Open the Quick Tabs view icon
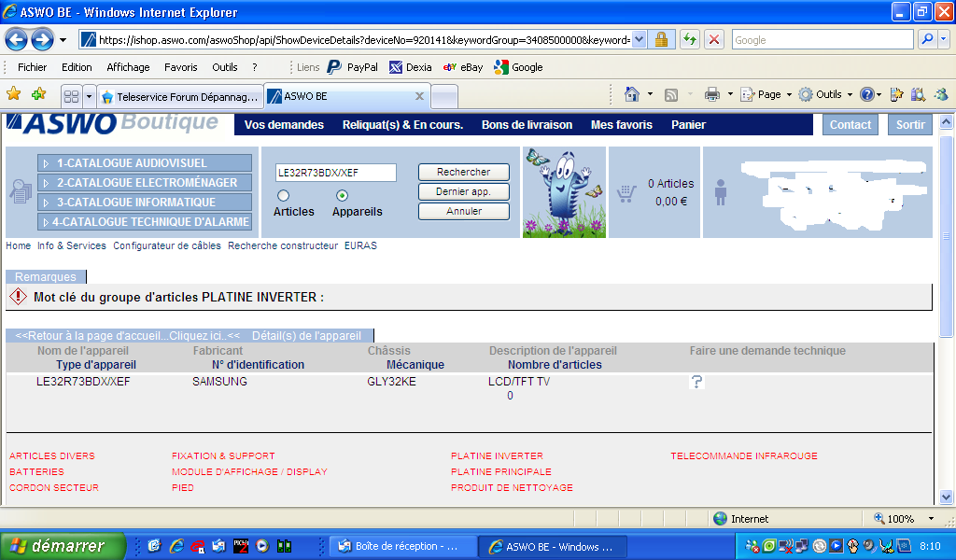 point(71,96)
